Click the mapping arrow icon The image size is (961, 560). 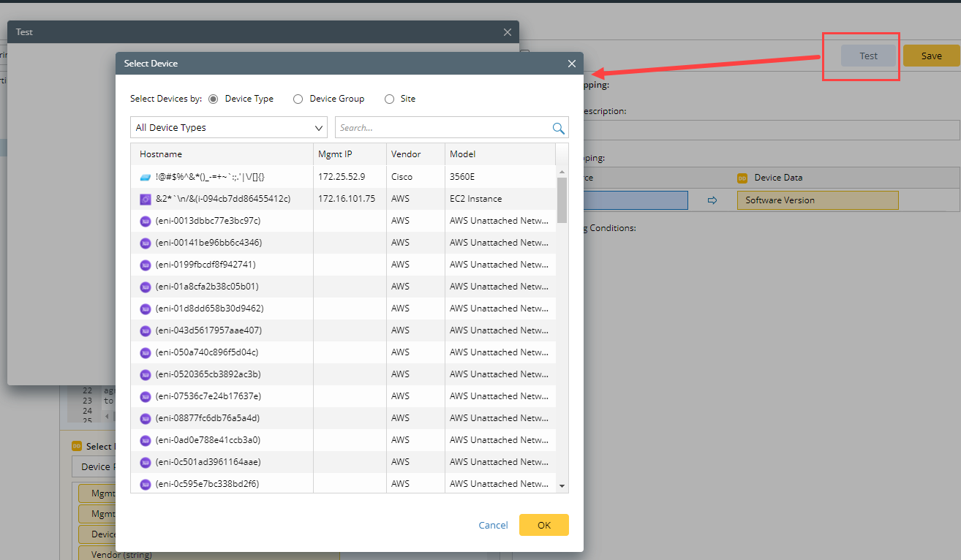tap(712, 200)
